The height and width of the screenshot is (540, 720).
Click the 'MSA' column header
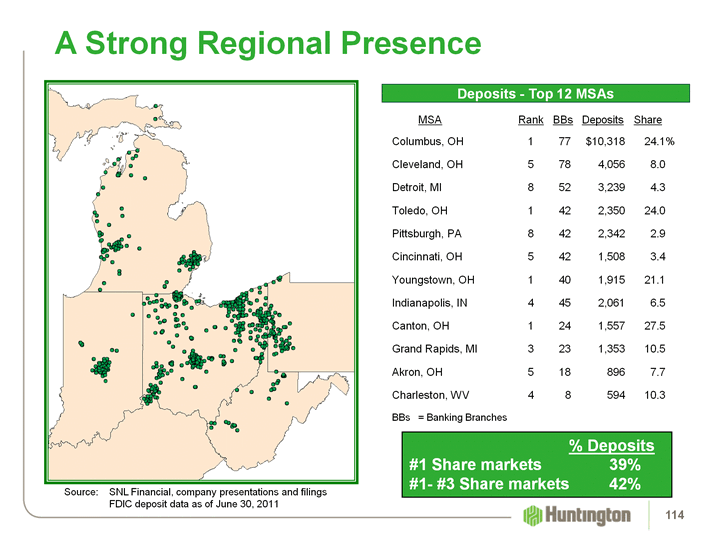429,120
